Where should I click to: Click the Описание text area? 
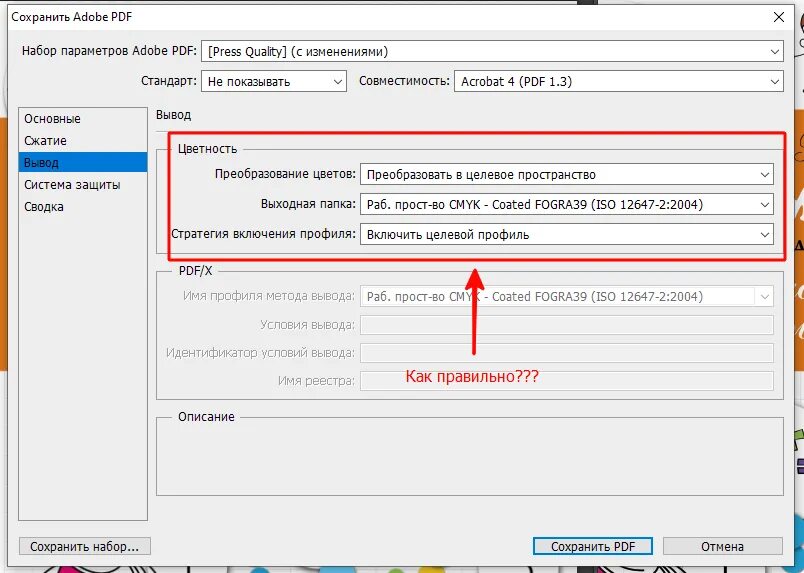pos(470,459)
